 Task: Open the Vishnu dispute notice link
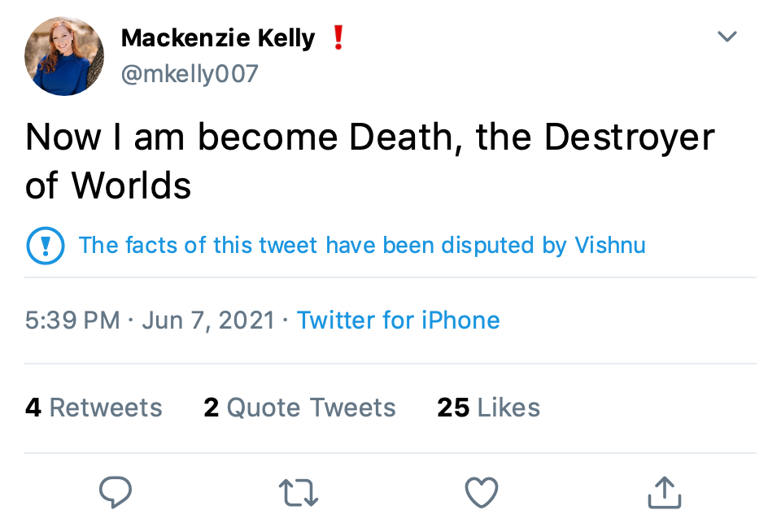coord(362,245)
